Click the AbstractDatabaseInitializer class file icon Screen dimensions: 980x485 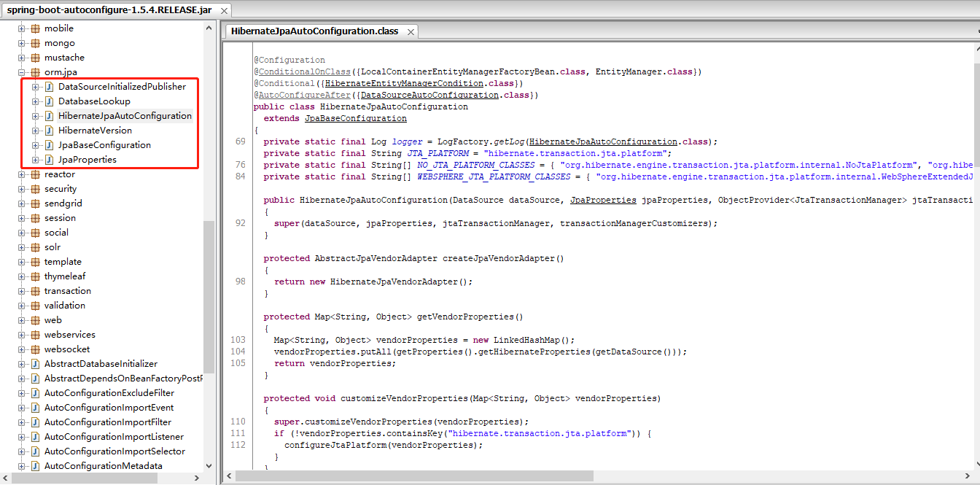(35, 364)
